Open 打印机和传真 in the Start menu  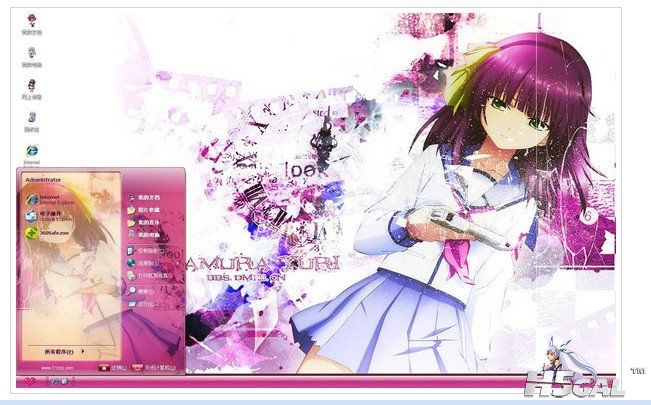coord(150,275)
